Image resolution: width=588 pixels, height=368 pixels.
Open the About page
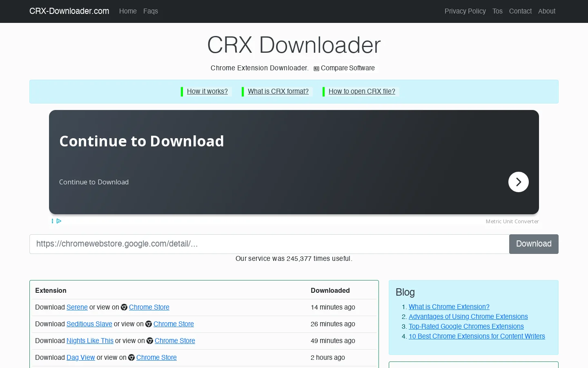pyautogui.click(x=547, y=11)
